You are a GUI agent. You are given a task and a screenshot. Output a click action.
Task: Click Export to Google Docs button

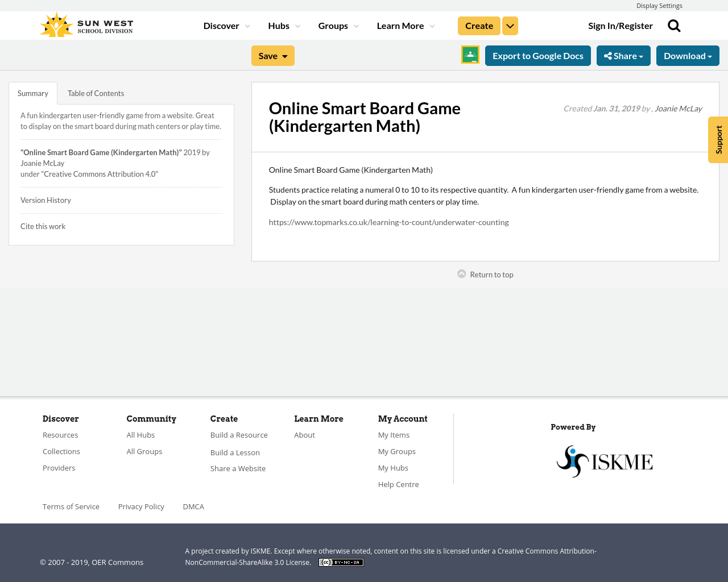[537, 56]
